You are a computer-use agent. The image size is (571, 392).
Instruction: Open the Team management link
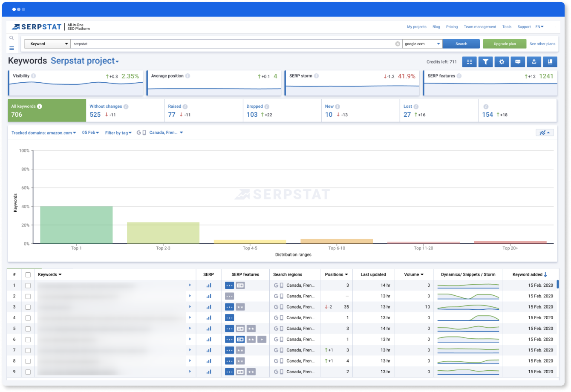480,27
